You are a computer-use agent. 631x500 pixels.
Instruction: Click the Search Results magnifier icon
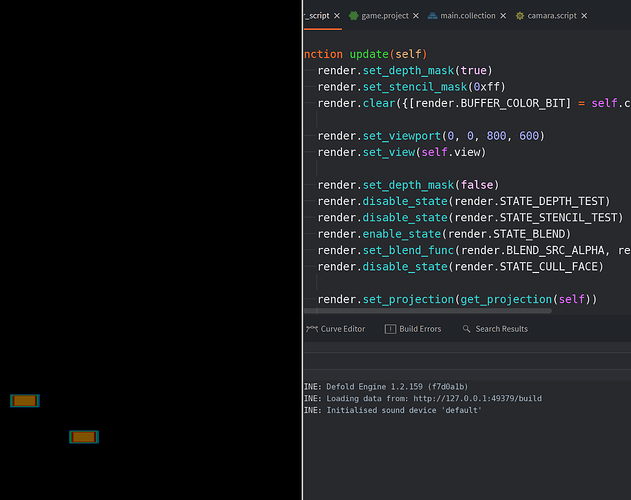[466, 329]
